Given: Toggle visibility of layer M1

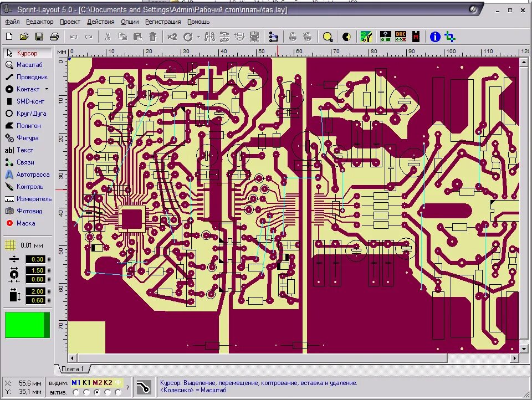Looking at the screenshot, I should (x=76, y=383).
